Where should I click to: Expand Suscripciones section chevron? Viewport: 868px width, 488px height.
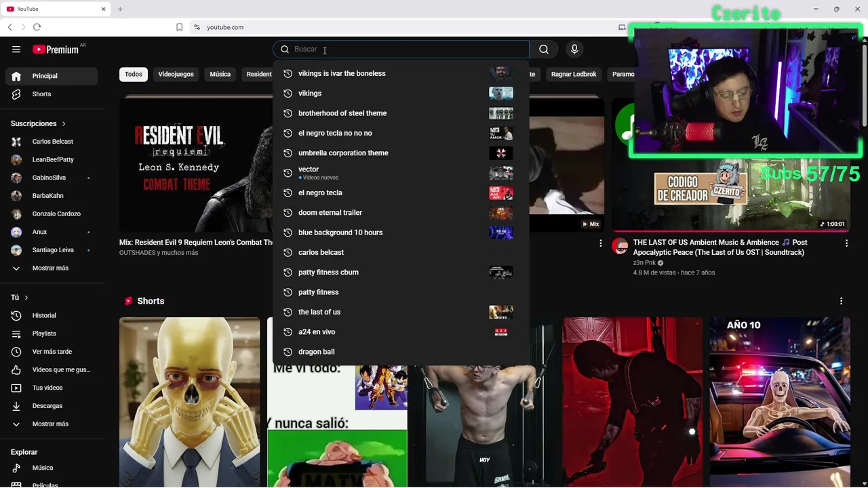(64, 124)
